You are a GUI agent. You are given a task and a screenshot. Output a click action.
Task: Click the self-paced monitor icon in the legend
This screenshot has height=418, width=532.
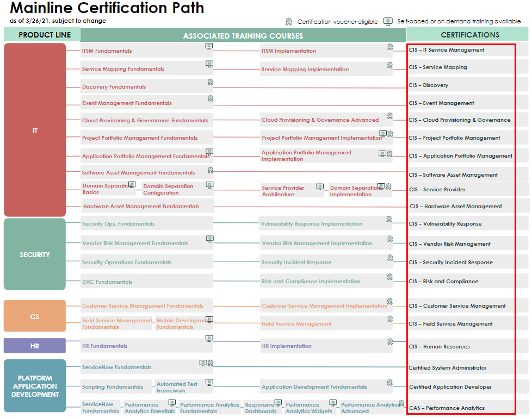click(387, 22)
